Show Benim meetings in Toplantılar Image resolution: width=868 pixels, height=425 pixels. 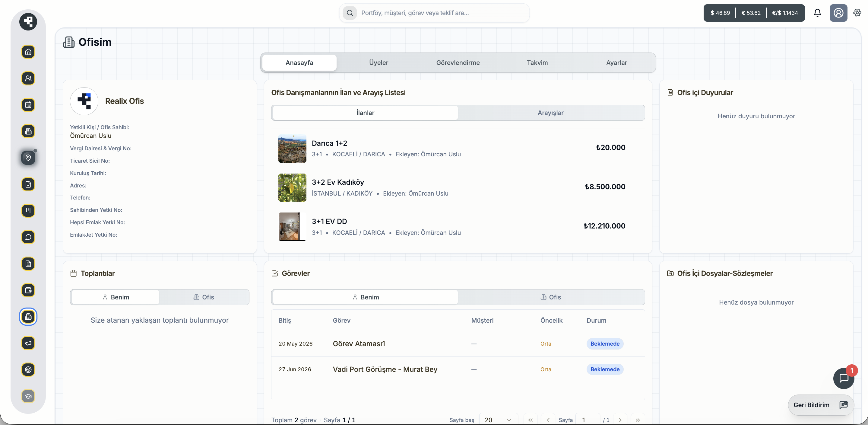pyautogui.click(x=116, y=297)
